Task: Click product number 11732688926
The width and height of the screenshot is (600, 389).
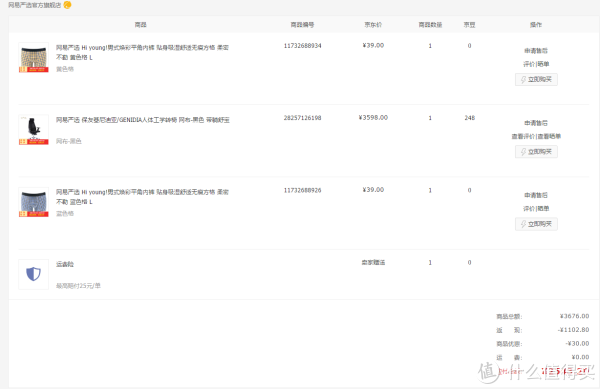Action: point(302,190)
